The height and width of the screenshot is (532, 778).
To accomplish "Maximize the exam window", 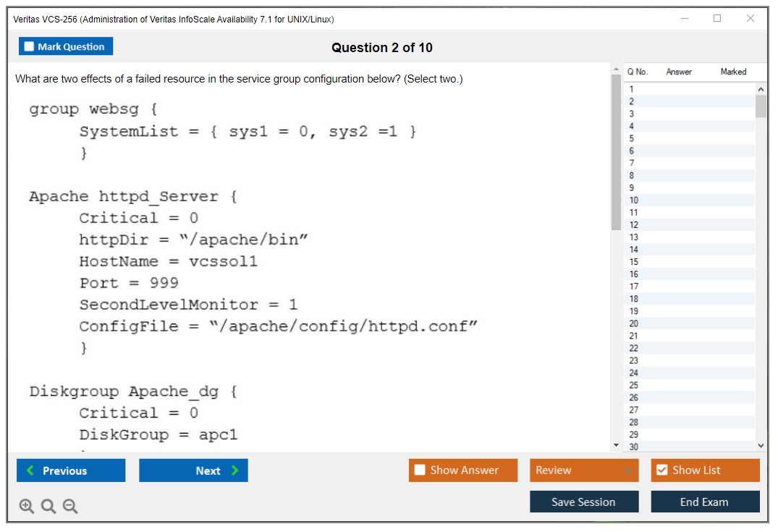I will tap(717, 19).
